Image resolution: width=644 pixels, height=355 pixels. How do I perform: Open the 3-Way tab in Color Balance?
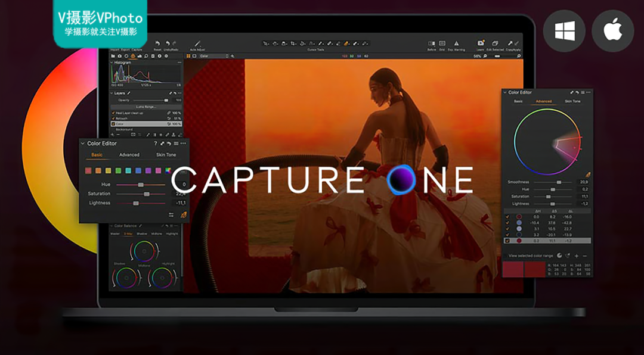128,233
